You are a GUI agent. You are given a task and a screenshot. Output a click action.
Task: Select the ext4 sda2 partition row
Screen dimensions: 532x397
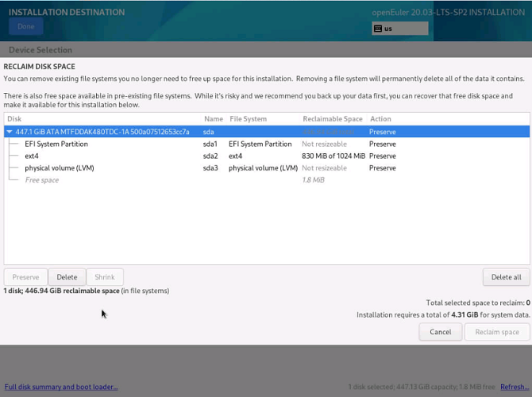[x=32, y=156]
